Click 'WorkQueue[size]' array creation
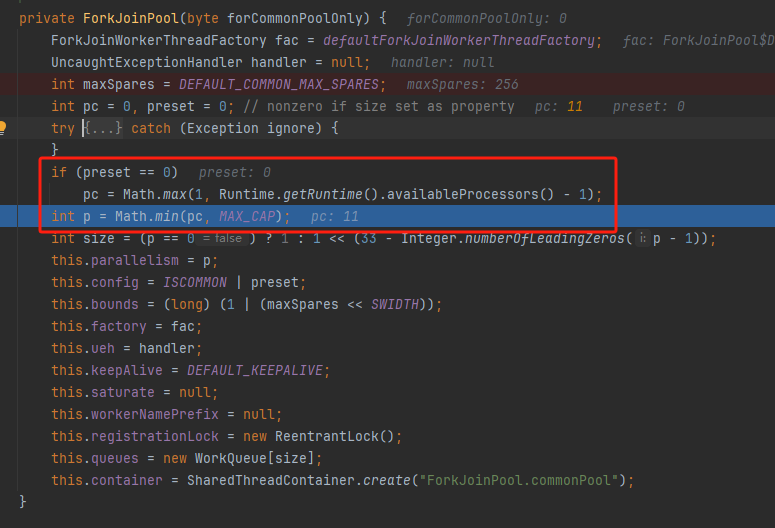 click(255, 458)
